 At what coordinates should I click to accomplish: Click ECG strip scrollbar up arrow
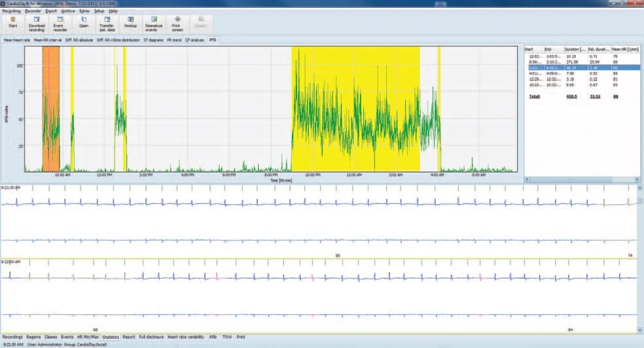[639, 188]
